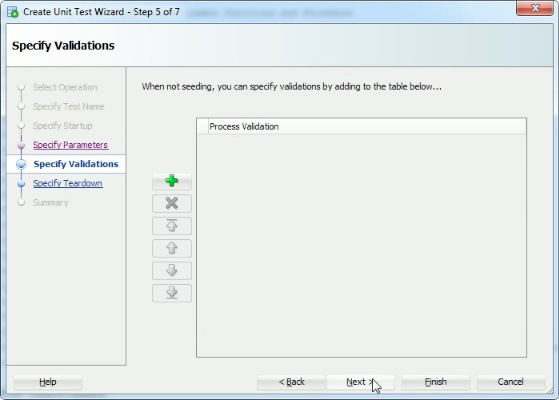Select the Specify Validations step

[76, 164]
